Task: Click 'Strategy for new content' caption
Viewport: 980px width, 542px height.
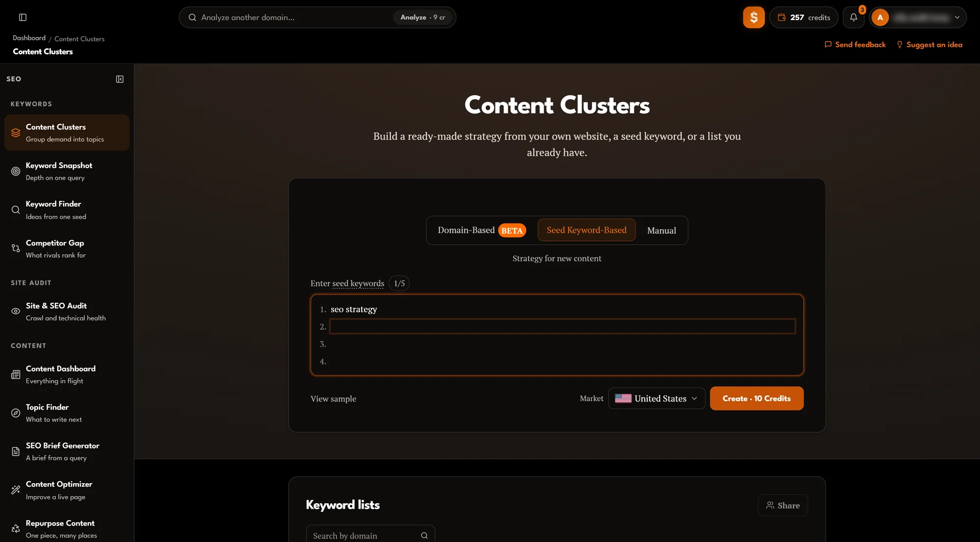Action: 557,258
